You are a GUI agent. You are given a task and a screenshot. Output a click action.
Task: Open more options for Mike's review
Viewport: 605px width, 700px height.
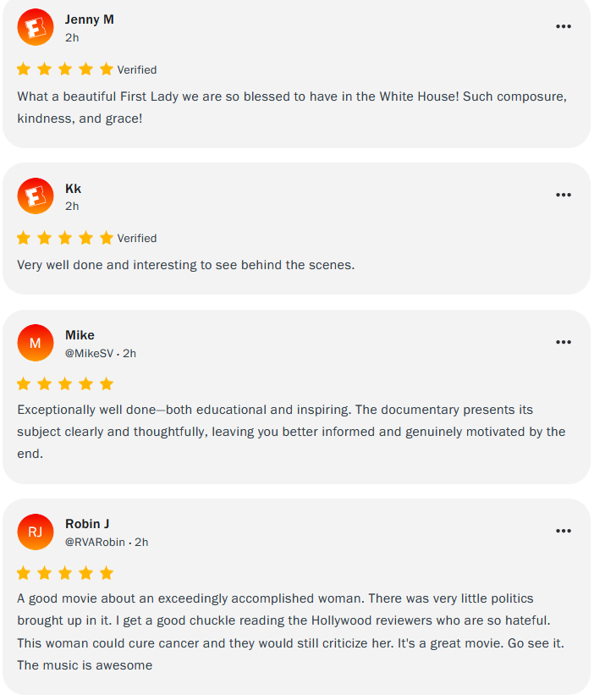(564, 342)
